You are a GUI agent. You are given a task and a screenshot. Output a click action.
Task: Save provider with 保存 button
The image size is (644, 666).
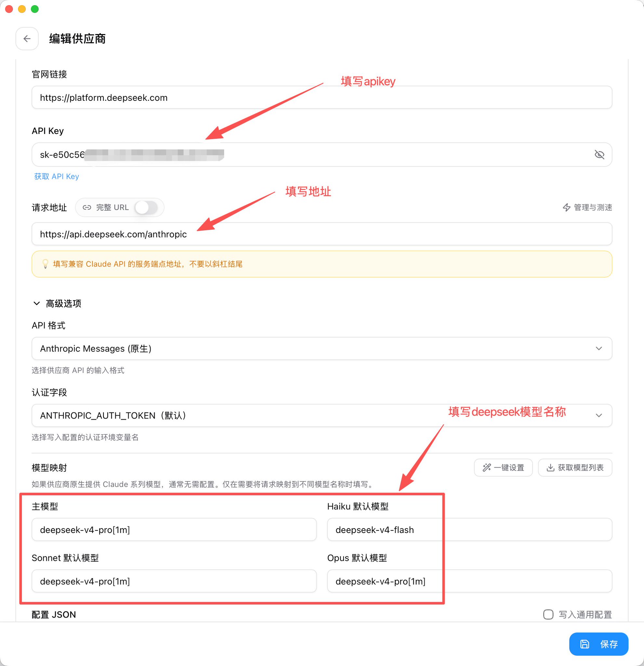click(x=598, y=644)
